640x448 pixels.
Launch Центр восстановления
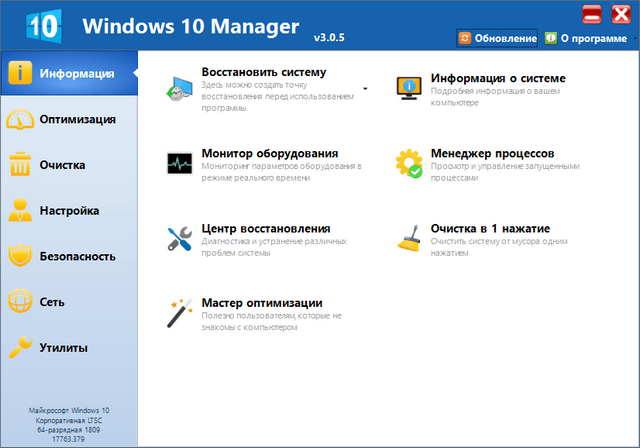pyautogui.click(x=266, y=228)
